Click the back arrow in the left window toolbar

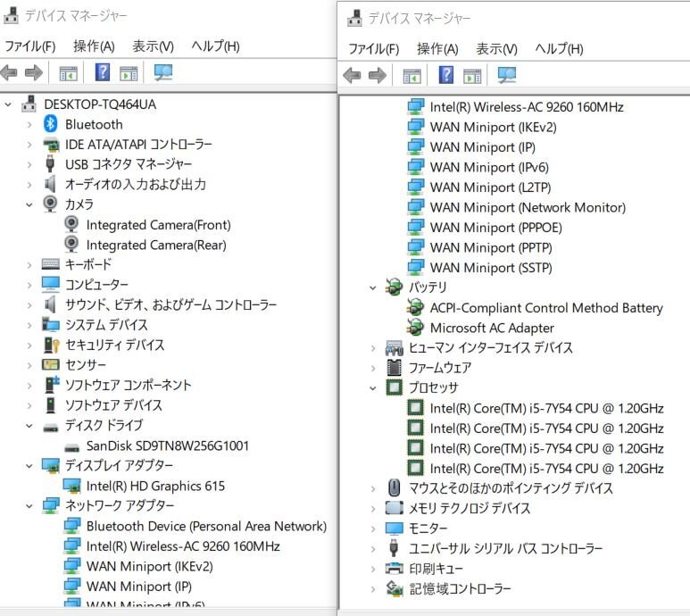click(x=10, y=72)
